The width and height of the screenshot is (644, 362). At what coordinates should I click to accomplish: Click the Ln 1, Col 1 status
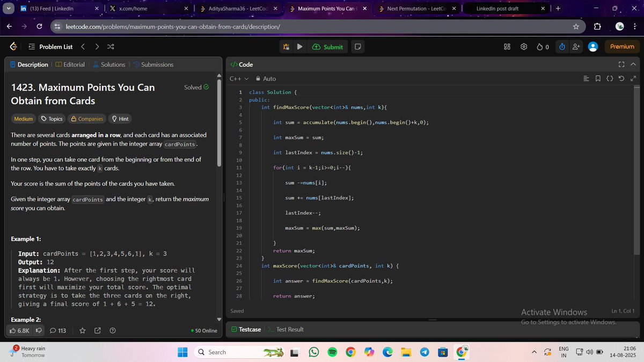click(623, 311)
